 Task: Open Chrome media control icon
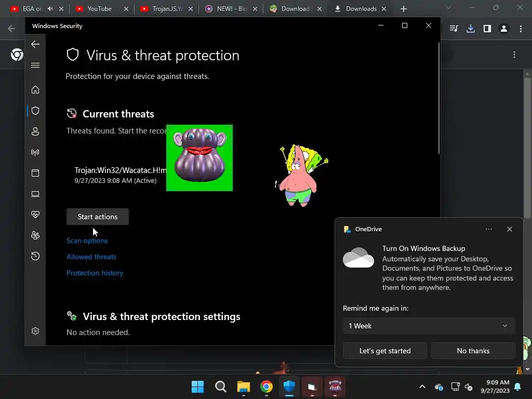[x=454, y=29]
